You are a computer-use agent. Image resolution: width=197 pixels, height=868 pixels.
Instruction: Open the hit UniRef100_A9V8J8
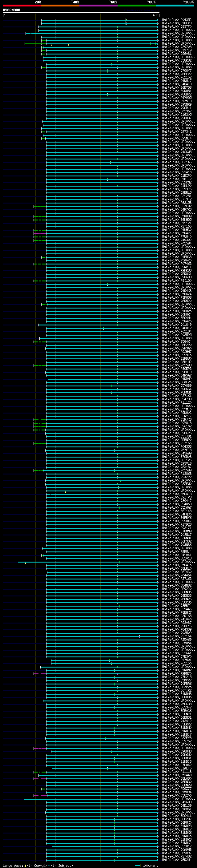click(x=177, y=423)
